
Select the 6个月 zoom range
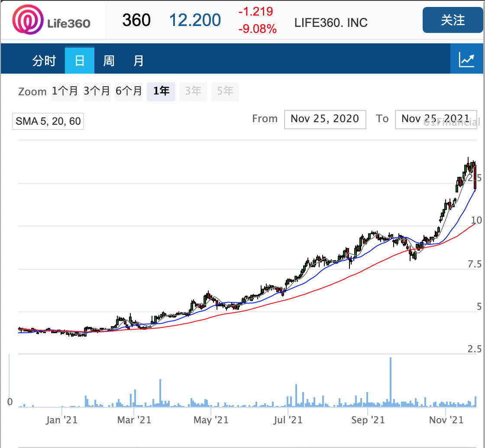point(129,91)
